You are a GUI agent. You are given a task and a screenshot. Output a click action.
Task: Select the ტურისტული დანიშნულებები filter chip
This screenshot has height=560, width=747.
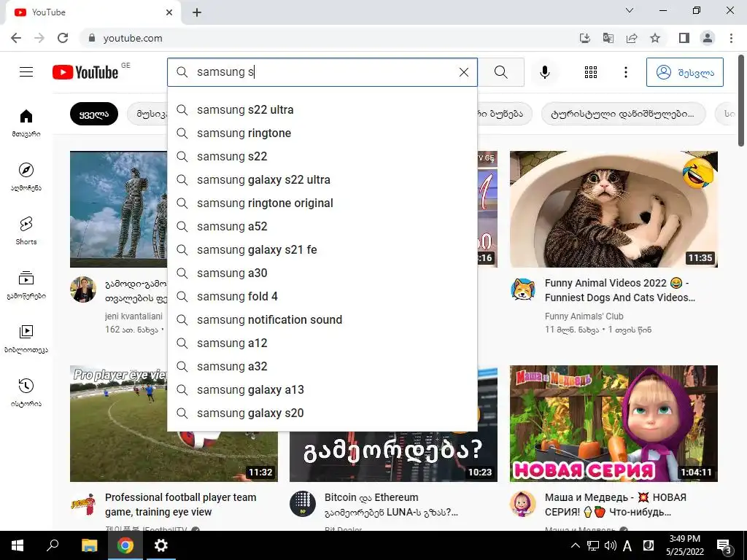pyautogui.click(x=622, y=114)
